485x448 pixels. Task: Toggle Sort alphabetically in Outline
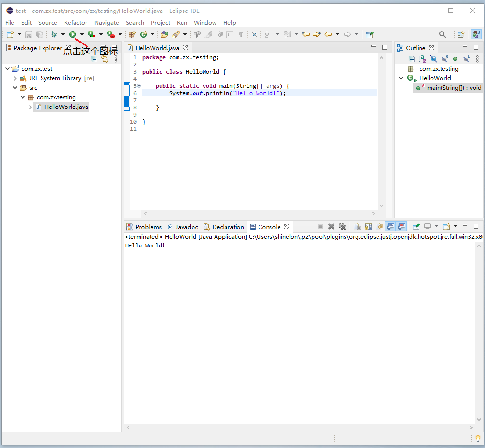(x=422, y=59)
